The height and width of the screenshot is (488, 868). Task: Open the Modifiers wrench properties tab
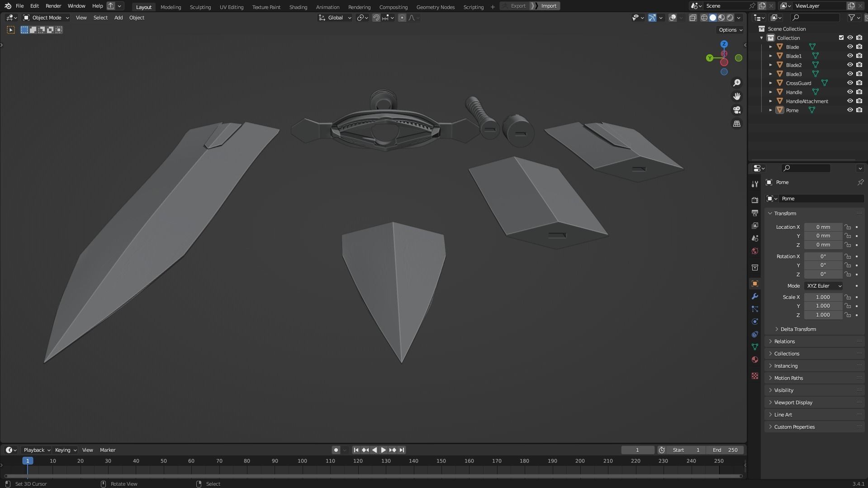pyautogui.click(x=754, y=296)
